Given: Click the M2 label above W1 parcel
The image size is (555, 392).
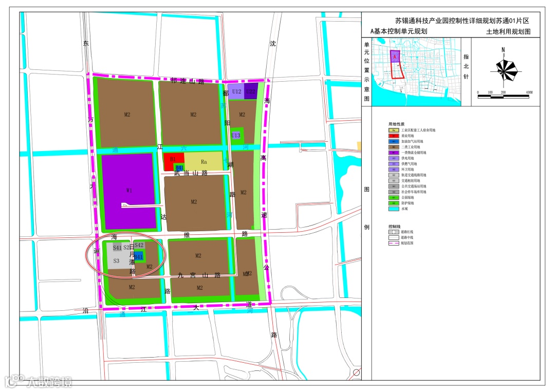Looking at the screenshot, I should [127, 115].
